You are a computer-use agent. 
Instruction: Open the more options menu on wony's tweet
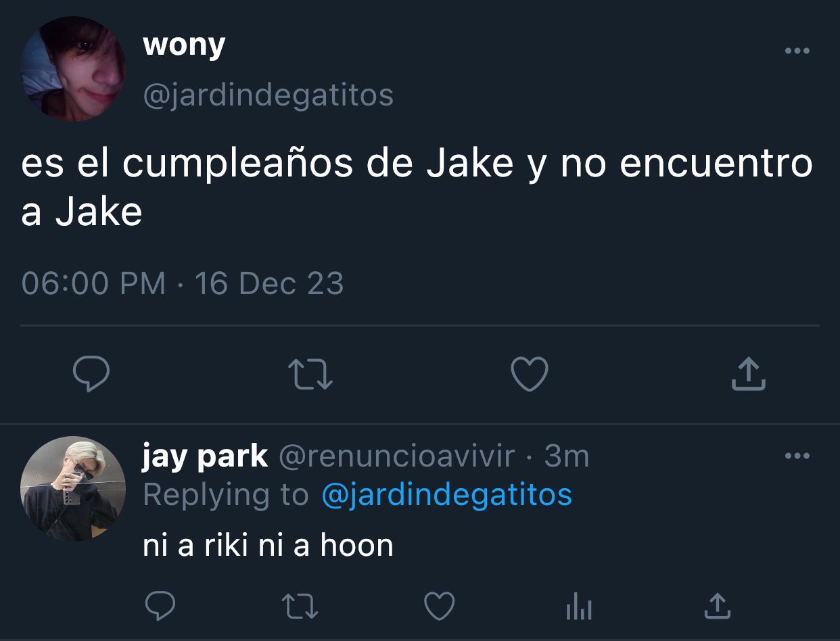(797, 51)
